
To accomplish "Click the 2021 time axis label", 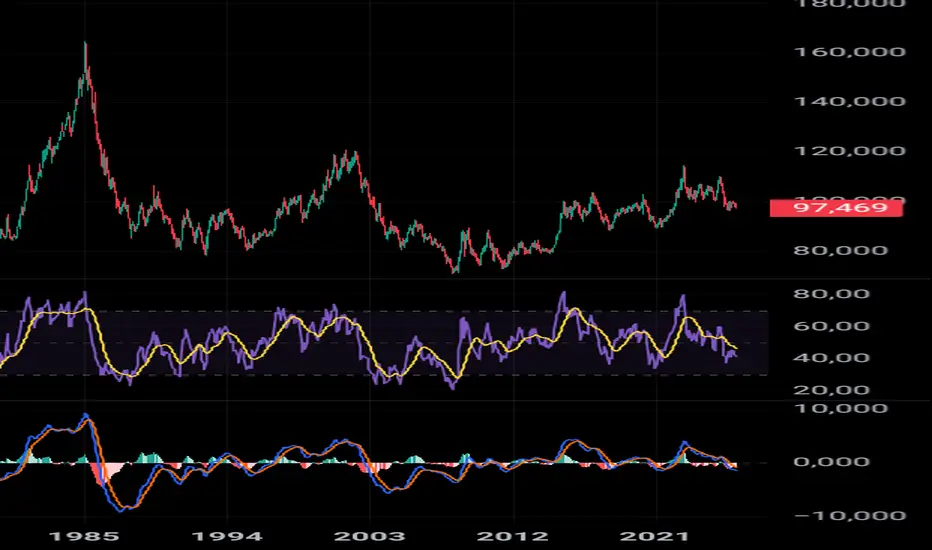I will coord(654,536).
